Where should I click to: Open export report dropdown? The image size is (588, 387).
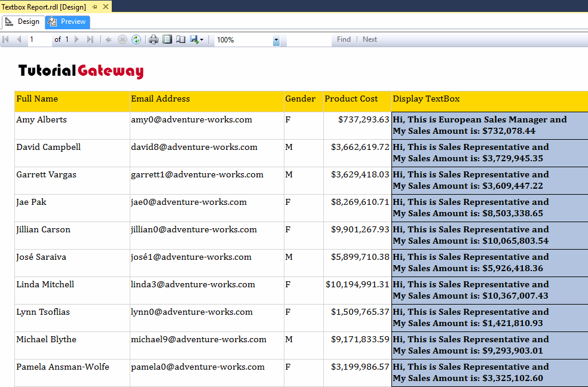(197, 39)
